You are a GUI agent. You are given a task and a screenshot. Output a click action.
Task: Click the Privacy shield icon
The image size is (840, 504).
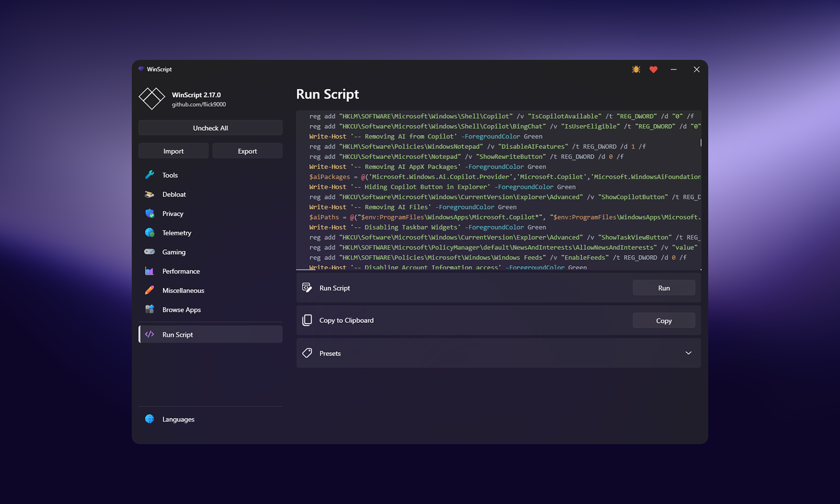pyautogui.click(x=150, y=214)
